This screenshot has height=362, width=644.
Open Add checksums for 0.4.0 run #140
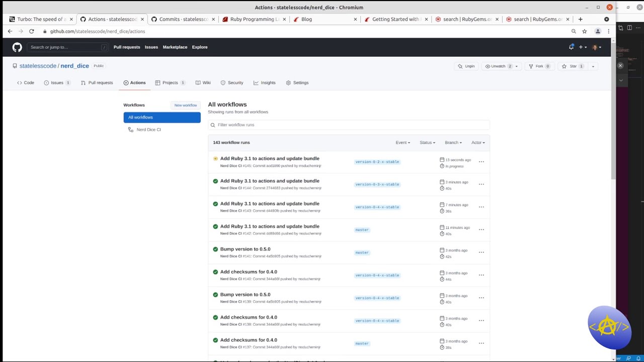coord(249,272)
